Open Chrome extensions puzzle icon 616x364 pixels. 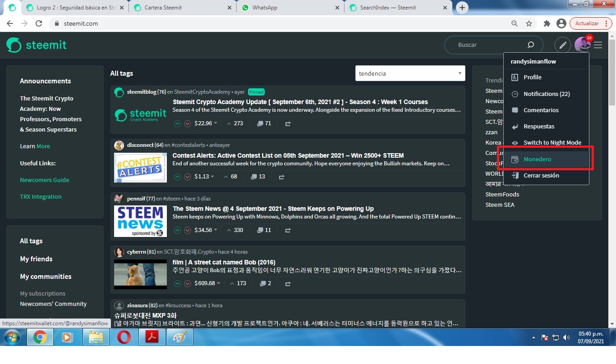pos(547,23)
